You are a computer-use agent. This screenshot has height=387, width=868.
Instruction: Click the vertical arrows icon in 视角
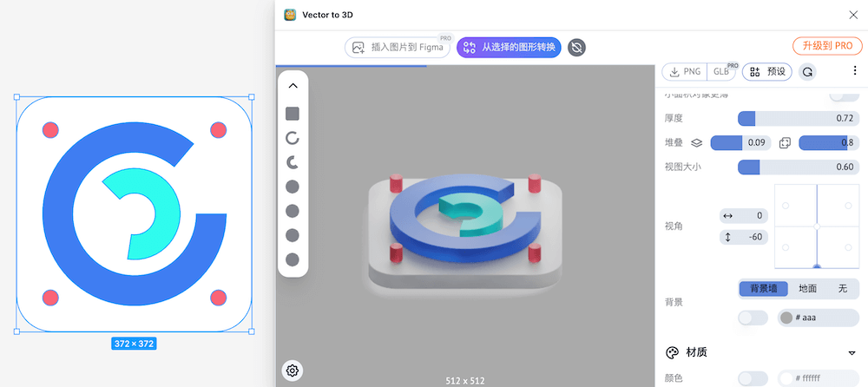tap(727, 238)
